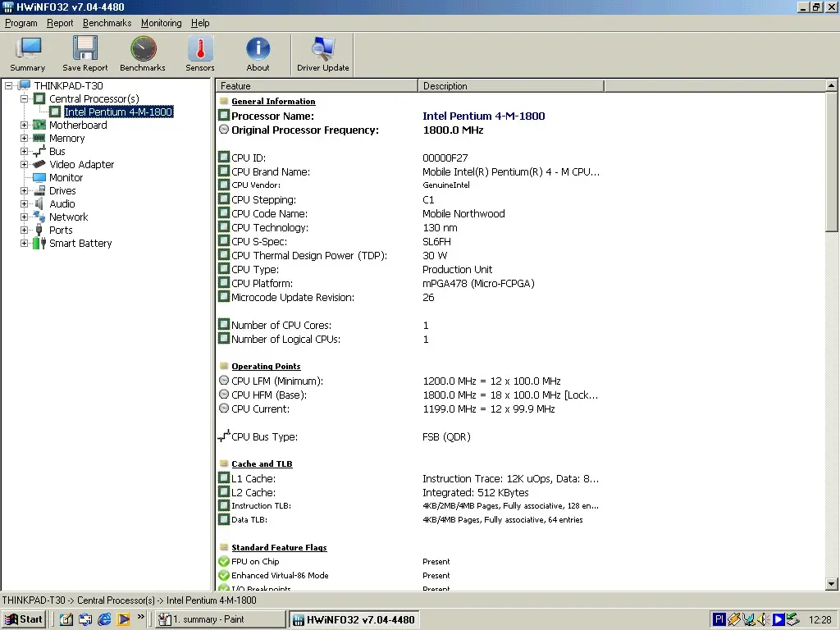Screen dimensions: 840x630
Task: Click the media player quick launch icon
Action: pos(123,619)
